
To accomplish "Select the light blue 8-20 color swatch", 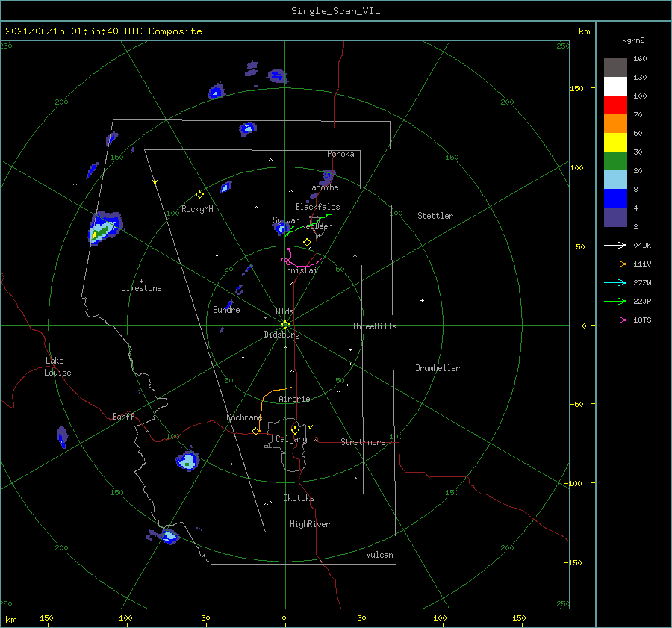I will pos(615,180).
